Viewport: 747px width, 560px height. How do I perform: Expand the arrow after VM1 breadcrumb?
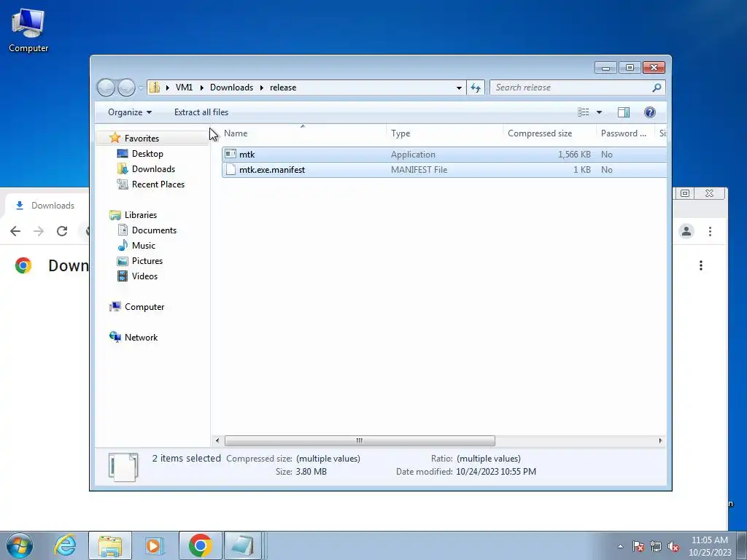[202, 87]
